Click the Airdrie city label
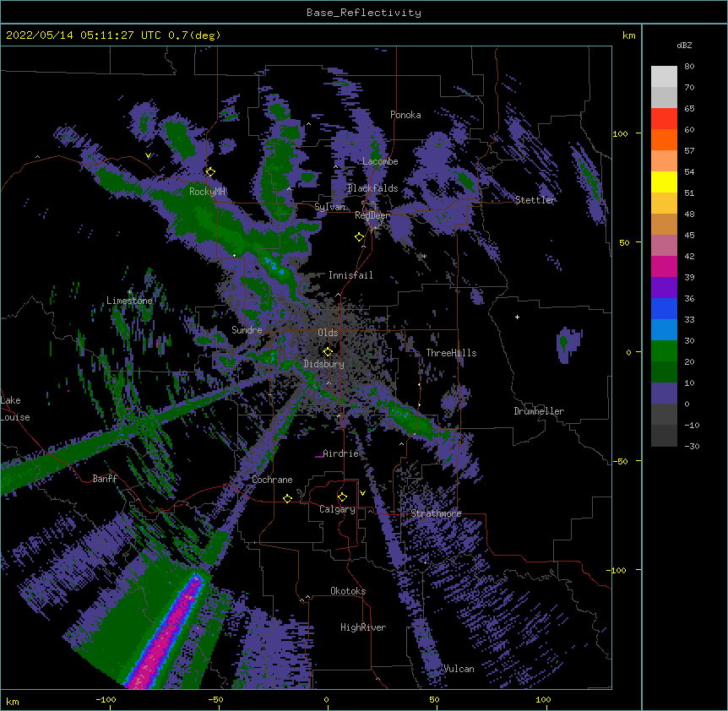 coord(341,453)
